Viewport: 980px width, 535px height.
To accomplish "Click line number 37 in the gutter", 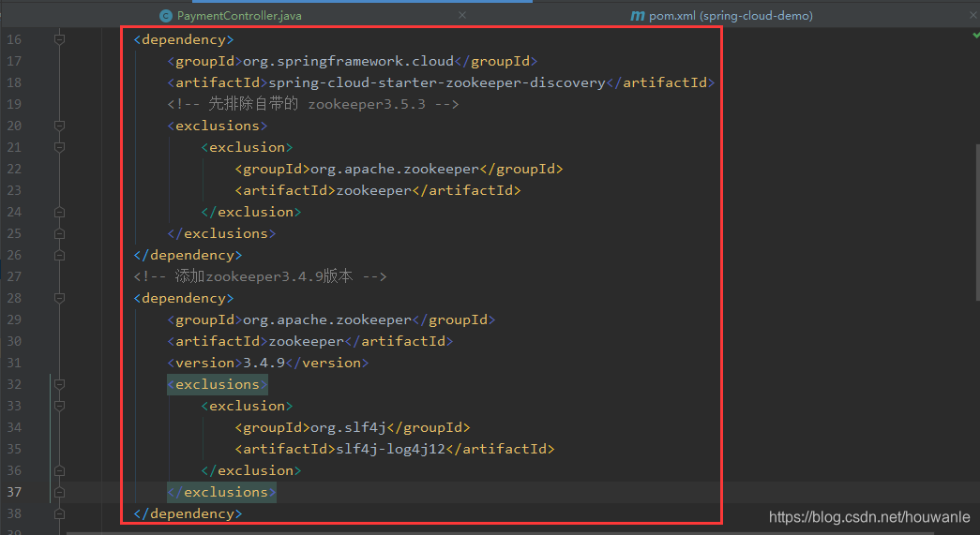I will pyautogui.click(x=14, y=492).
